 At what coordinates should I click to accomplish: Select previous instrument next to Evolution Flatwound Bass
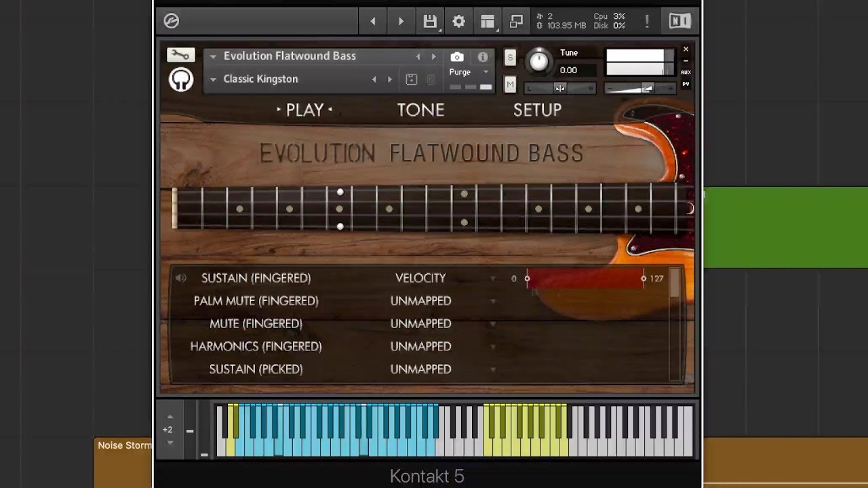tap(418, 57)
